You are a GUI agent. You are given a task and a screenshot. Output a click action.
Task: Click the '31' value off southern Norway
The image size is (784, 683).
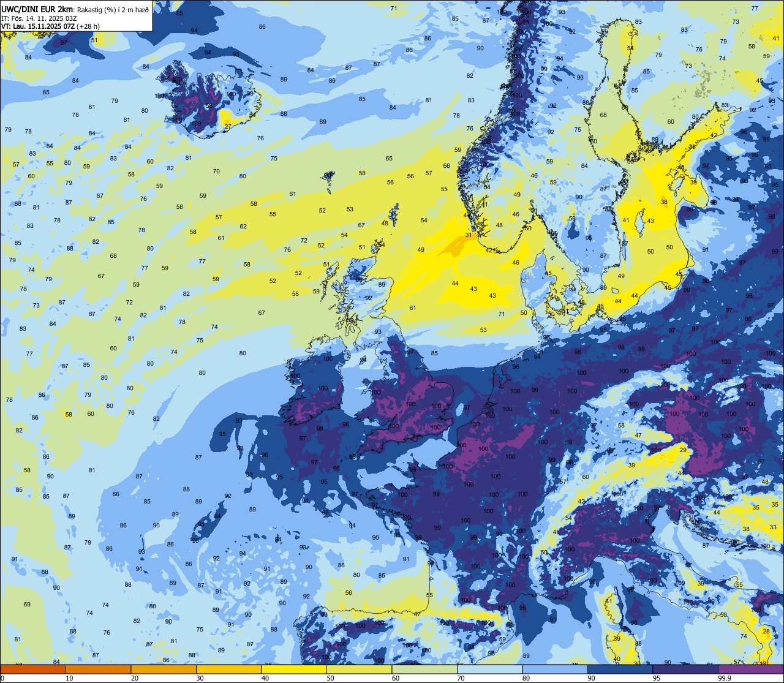click(469, 235)
